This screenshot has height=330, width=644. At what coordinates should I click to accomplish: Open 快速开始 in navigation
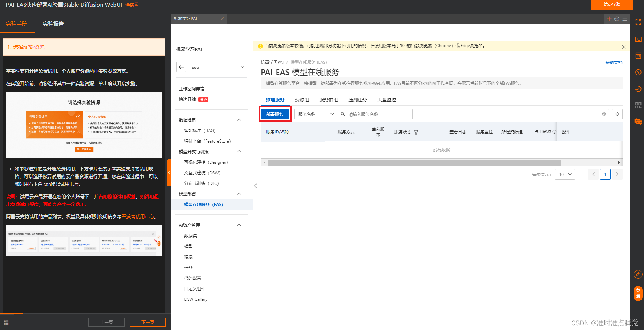(187, 99)
